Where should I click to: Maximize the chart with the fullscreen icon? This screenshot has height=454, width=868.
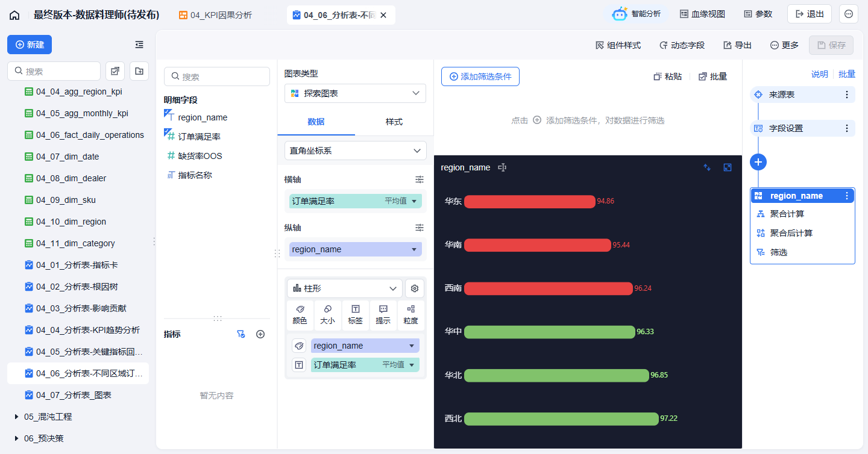[x=728, y=167]
